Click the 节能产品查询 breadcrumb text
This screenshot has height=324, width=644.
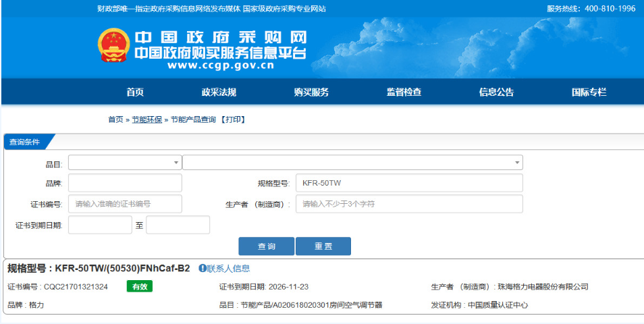pos(193,119)
